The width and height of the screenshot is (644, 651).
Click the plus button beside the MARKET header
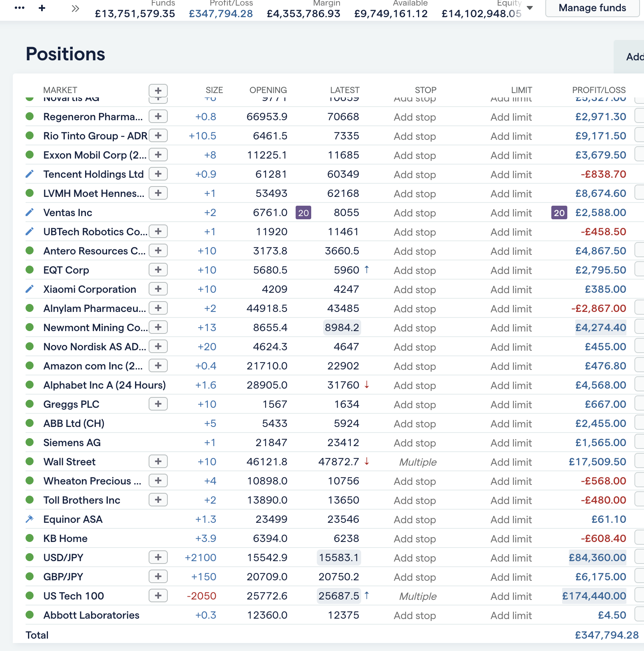pos(158,90)
